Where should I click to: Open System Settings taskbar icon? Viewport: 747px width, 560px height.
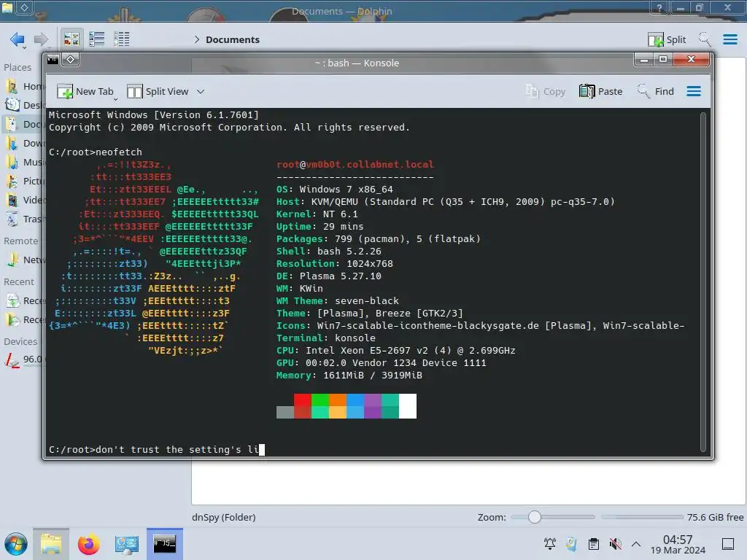(x=127, y=544)
